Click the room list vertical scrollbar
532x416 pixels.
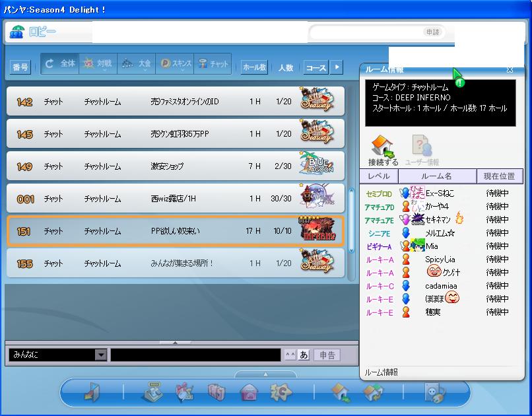tap(352, 221)
